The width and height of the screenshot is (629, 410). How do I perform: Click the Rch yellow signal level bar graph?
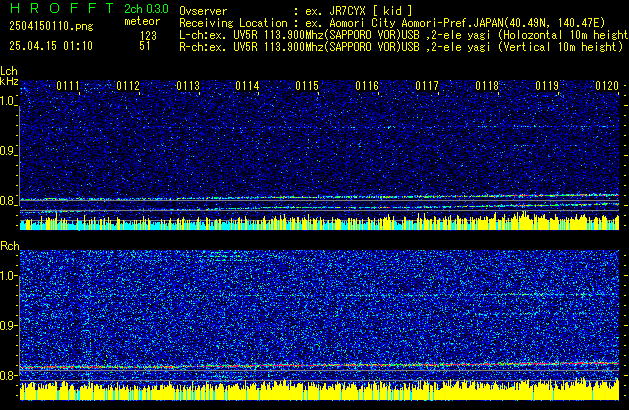(x=320, y=390)
